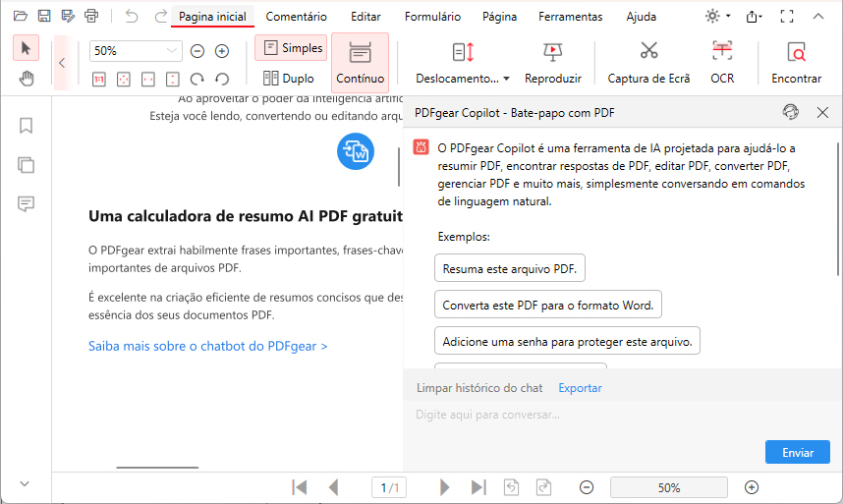The width and height of the screenshot is (843, 504).
Task: Print the document with the printer icon
Action: click(92, 16)
